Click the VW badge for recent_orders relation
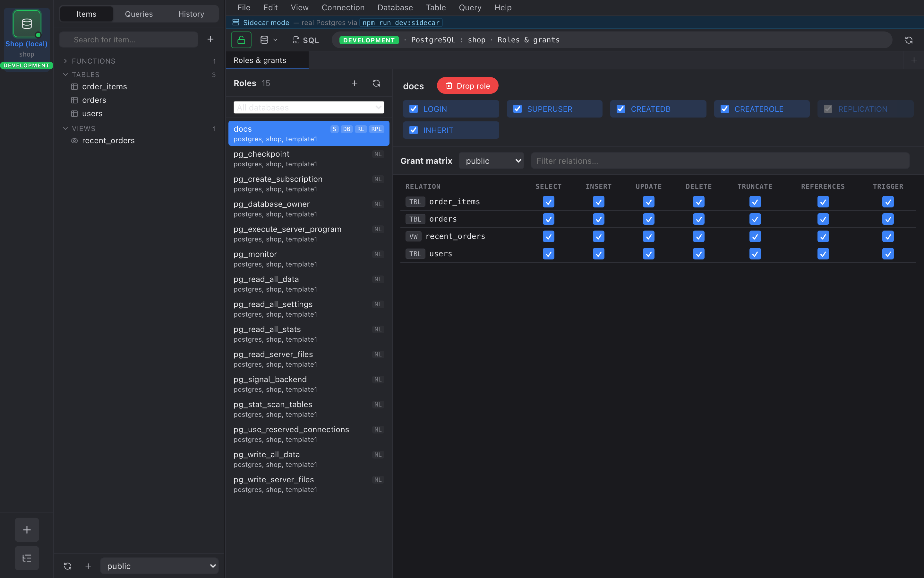 click(414, 236)
